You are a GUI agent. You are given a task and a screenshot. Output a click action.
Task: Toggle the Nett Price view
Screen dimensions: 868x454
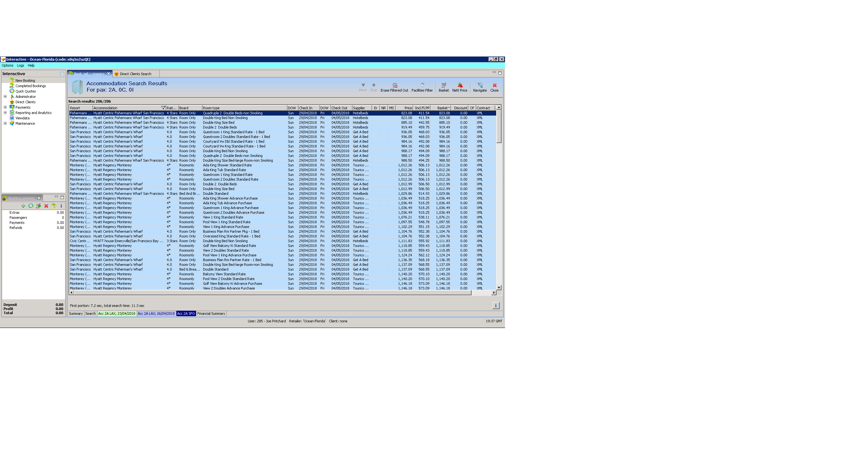tap(460, 86)
